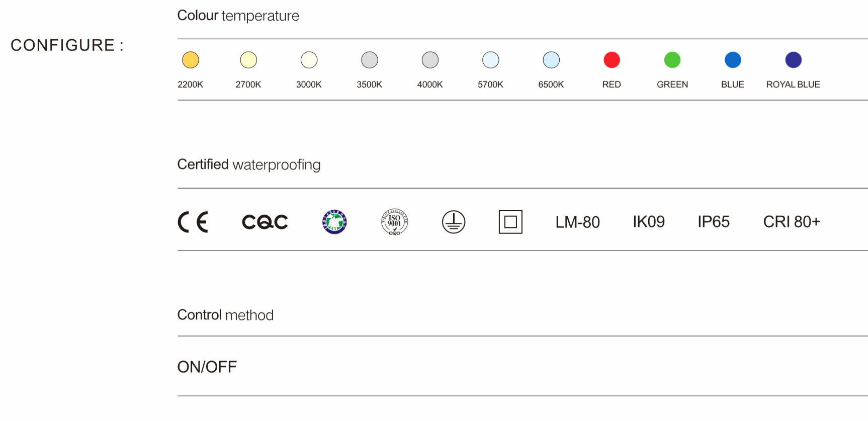This screenshot has height=421, width=868.
Task: Click the round green-blue environmental certification badge
Action: click(x=334, y=222)
